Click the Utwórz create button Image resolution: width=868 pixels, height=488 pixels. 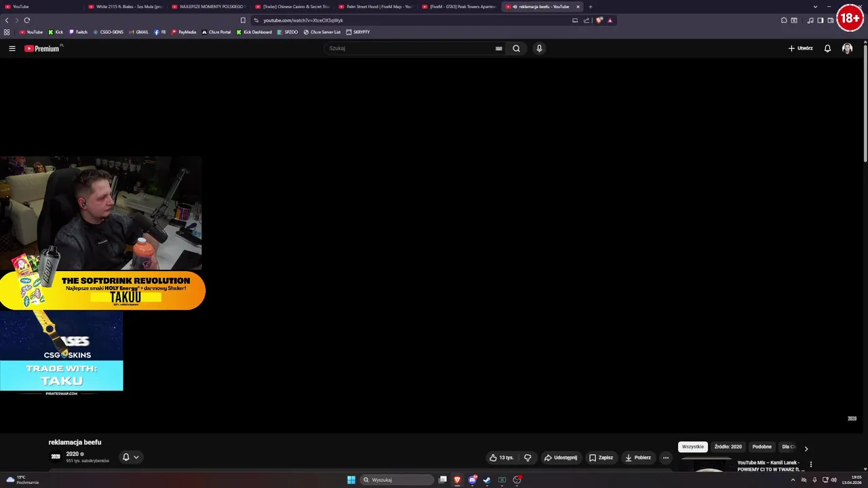[800, 48]
